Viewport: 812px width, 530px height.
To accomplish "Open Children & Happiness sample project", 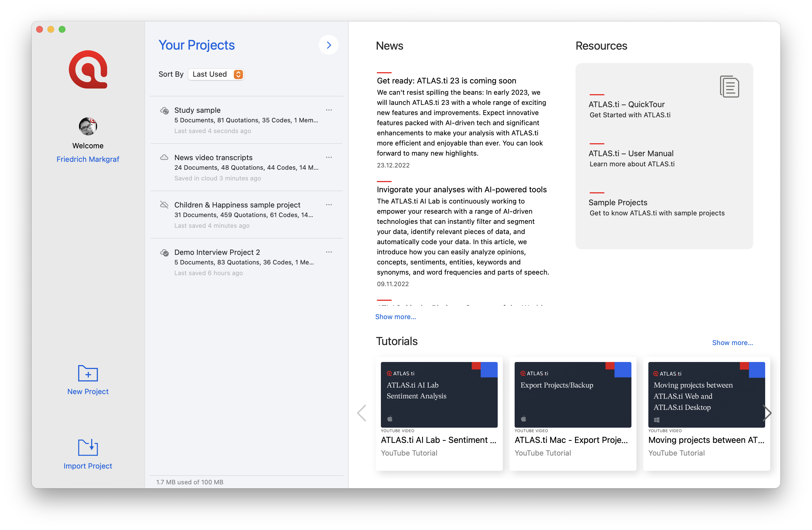I will click(246, 215).
